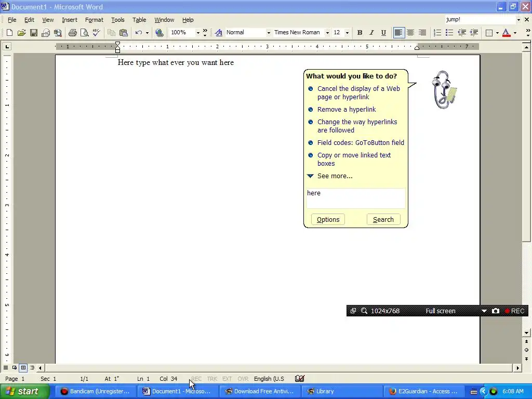This screenshot has height=399, width=532.
Task: Take screenshot with Bandicam camera icon
Action: 495,311
